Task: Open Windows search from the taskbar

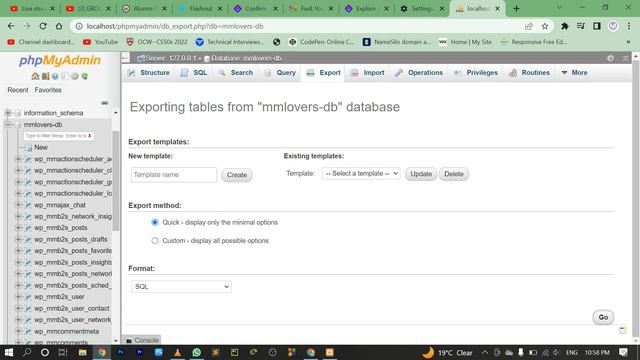Action: 27,352
